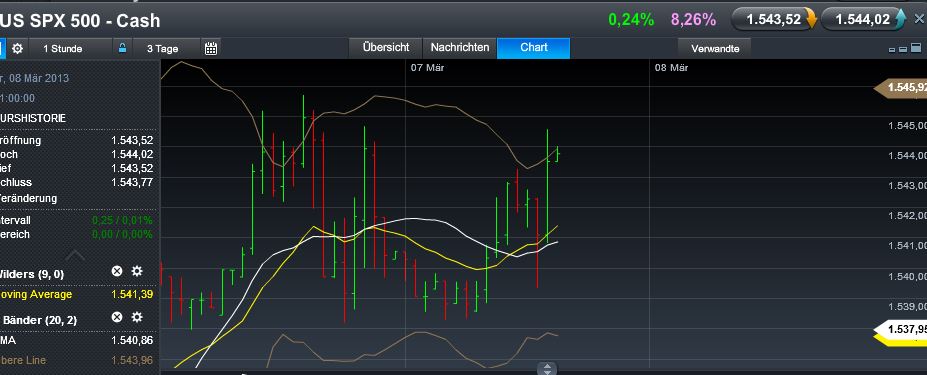Image resolution: width=927 pixels, height=375 pixels.
Task: Switch to the Nachrichten tab
Action: pos(460,47)
